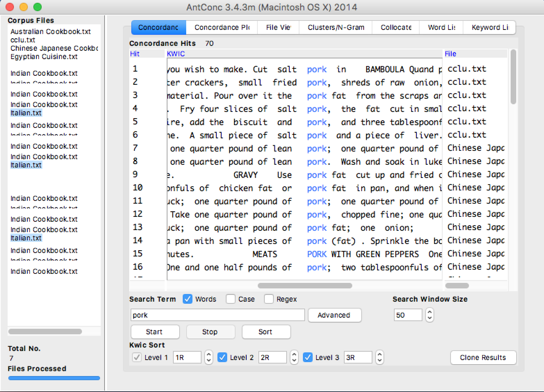Select Egyptian Cuisine.txt in corpus files
544x392 pixels.
44,57
